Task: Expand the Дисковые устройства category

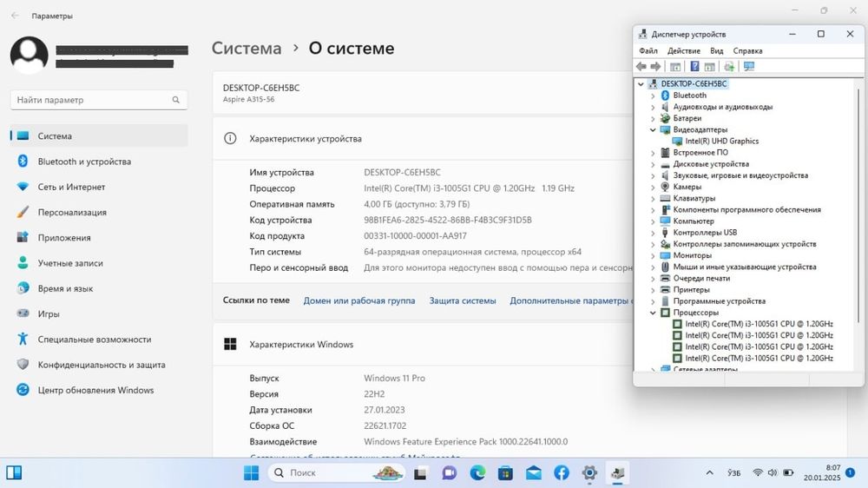Action: tap(653, 164)
